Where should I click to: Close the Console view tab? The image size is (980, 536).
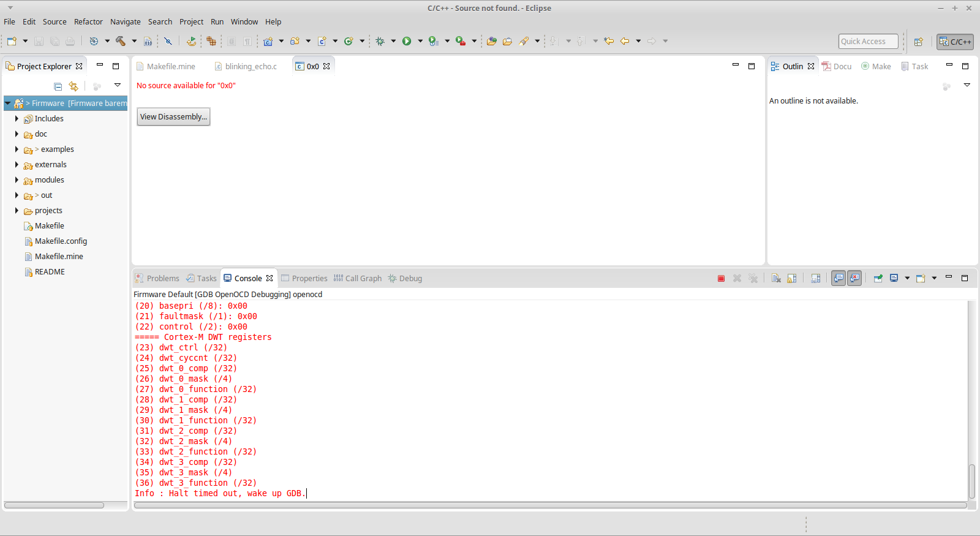click(x=269, y=278)
